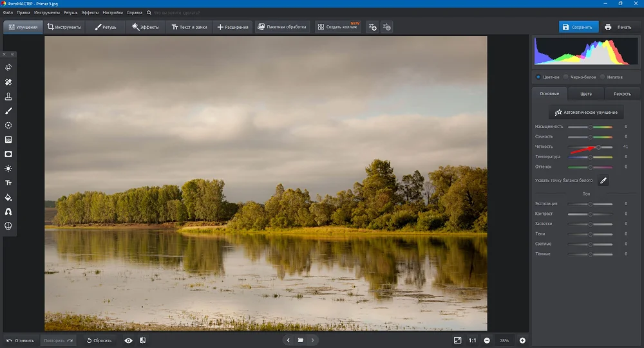The height and width of the screenshot is (348, 644).
Task: Toggle the original view eye icon
Action: (x=129, y=341)
